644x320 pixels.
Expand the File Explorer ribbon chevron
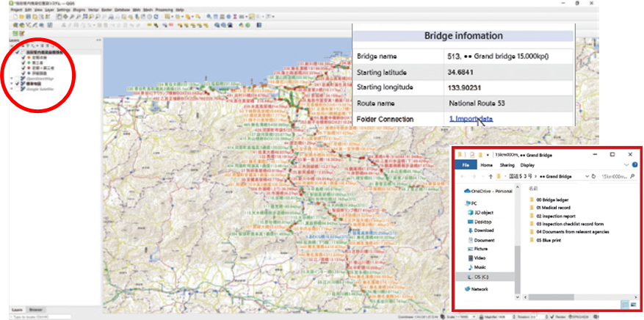625,165
